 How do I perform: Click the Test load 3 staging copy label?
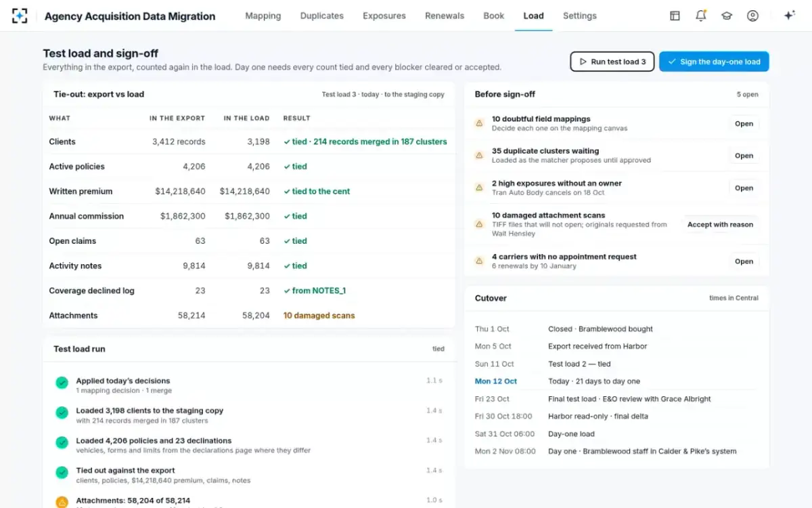[x=383, y=95]
